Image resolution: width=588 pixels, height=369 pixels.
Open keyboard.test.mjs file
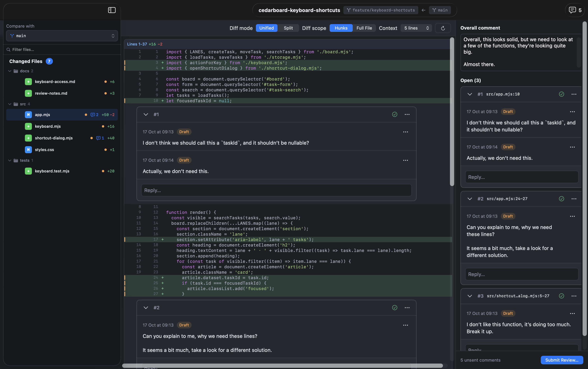[x=62, y=171]
